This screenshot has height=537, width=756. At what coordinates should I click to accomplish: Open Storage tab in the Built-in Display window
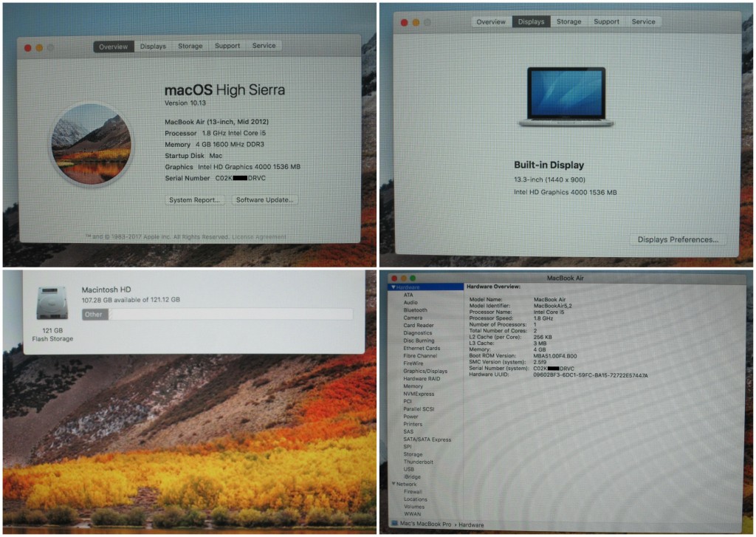pyautogui.click(x=569, y=21)
